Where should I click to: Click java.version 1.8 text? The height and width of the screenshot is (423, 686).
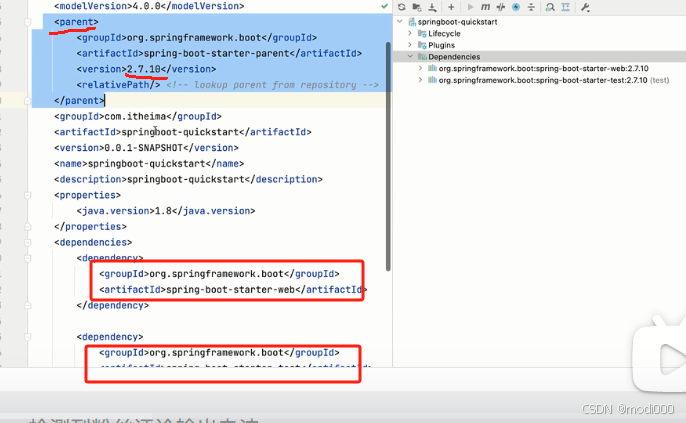click(163, 211)
